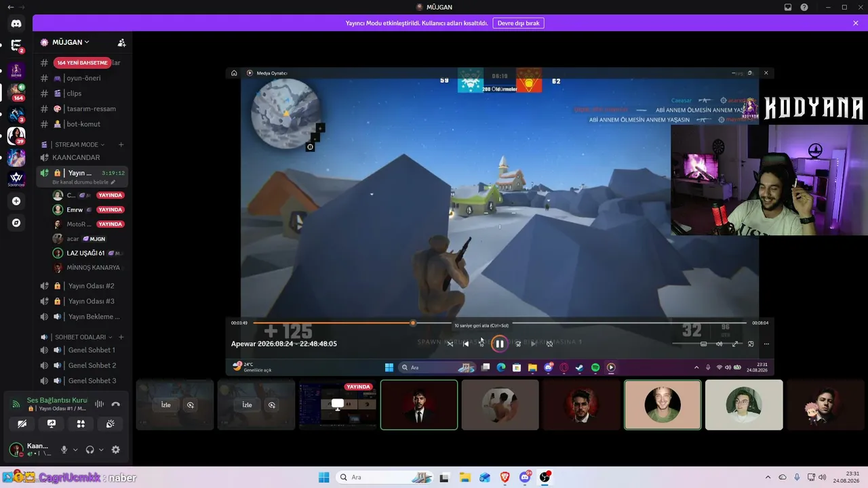Disconnect from voice with the hang-up icon
This screenshot has height=488, width=868.
click(x=115, y=404)
